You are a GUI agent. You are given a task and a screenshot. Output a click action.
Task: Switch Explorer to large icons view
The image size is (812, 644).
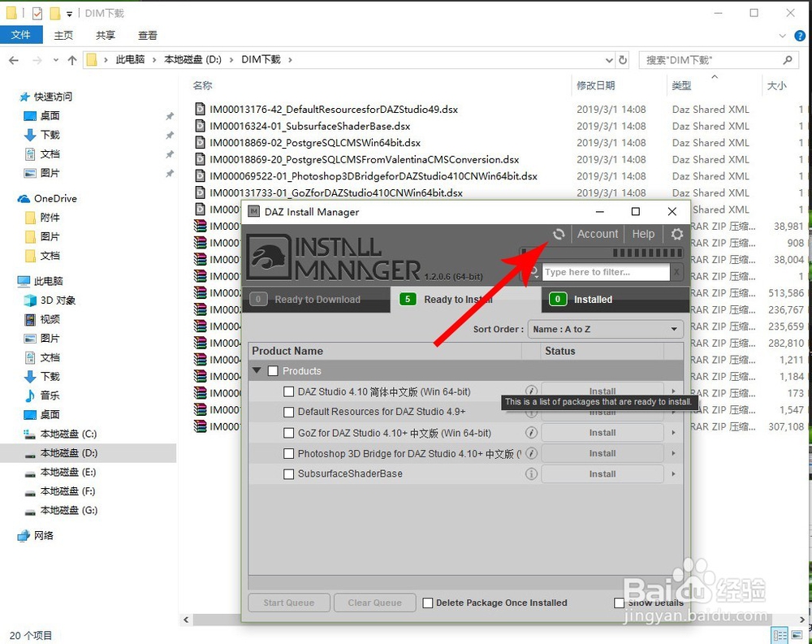pyautogui.click(x=797, y=635)
